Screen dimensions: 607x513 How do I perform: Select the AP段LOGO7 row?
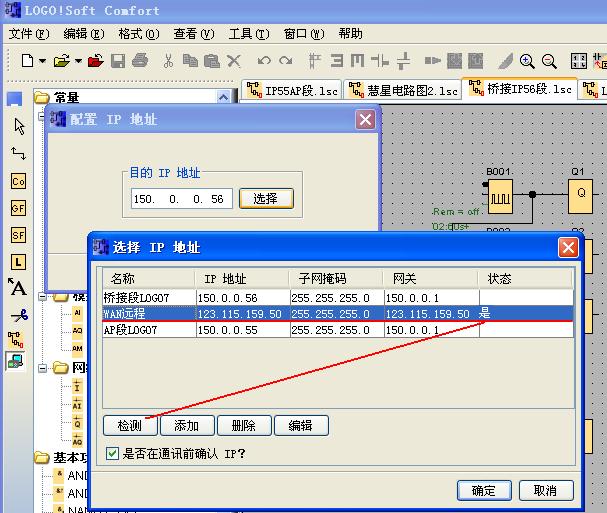(x=338, y=330)
